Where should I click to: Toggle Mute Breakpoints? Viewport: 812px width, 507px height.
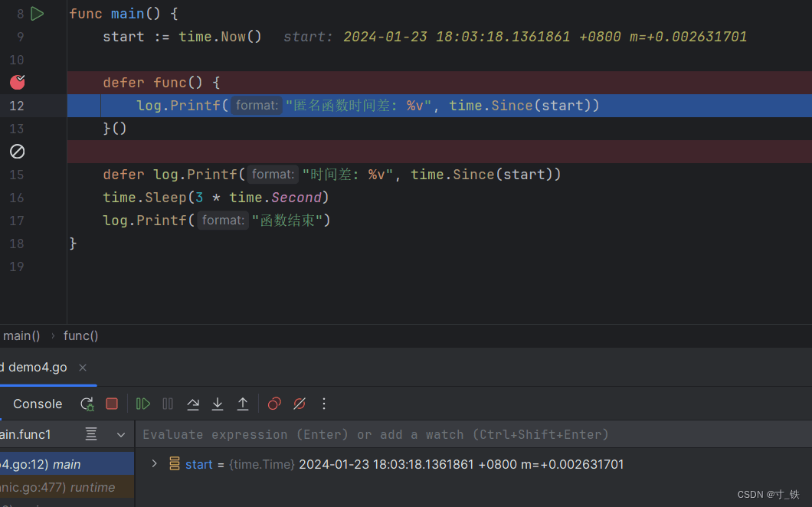pos(300,404)
